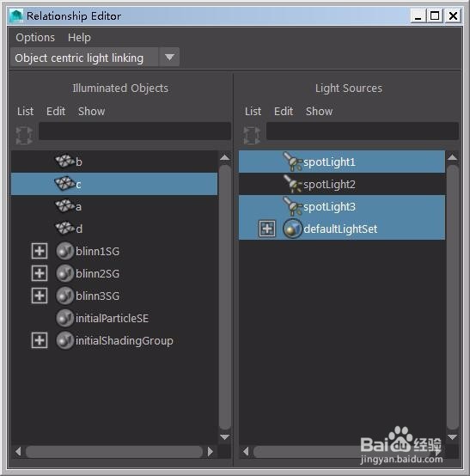Expand the blinn2SG shading group

pos(40,273)
